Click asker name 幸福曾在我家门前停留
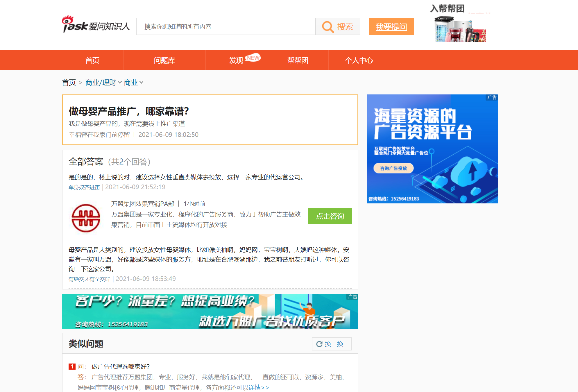578x392 pixels. pos(99,135)
